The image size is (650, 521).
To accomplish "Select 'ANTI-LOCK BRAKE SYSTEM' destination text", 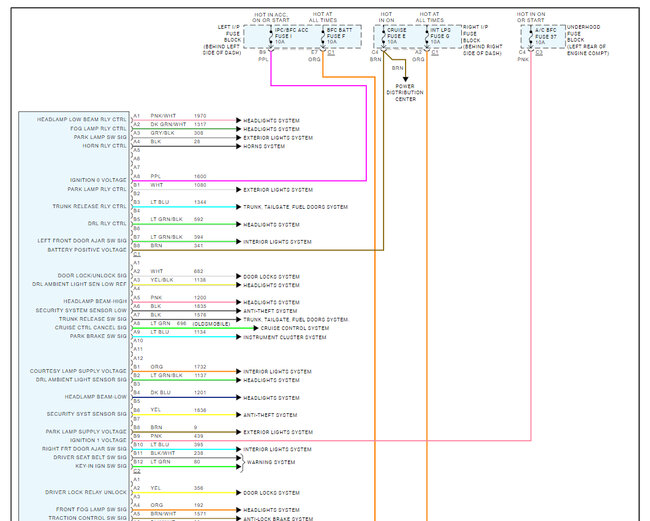I will [x=278, y=519].
